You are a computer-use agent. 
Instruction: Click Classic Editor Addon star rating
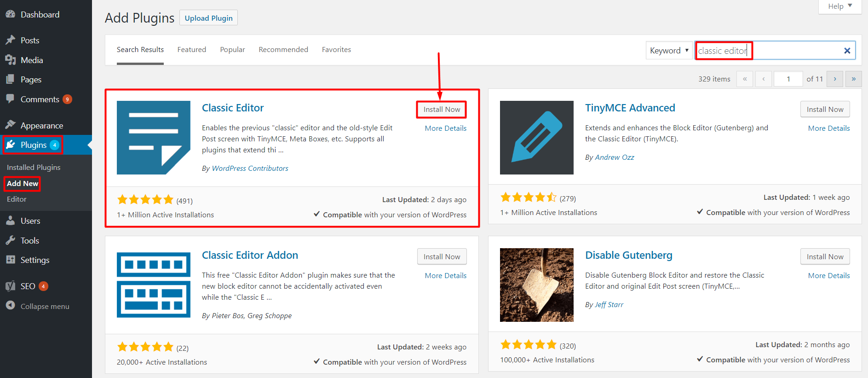click(x=145, y=347)
